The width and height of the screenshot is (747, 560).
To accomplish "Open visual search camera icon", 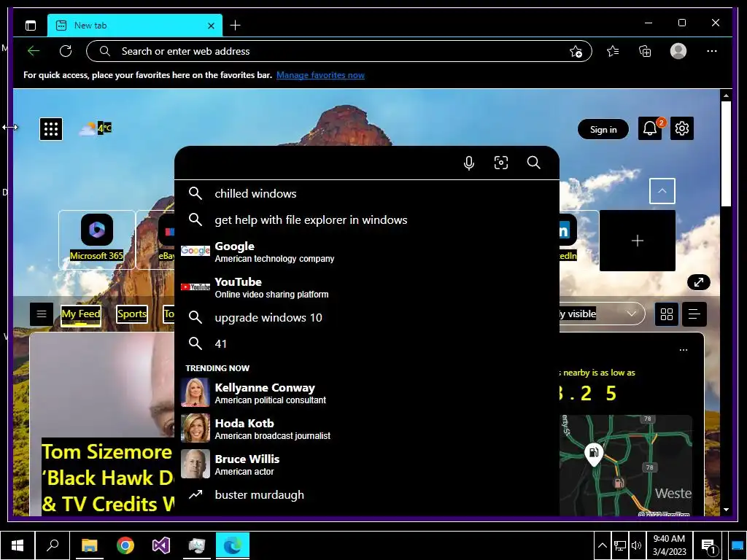I will 501,163.
